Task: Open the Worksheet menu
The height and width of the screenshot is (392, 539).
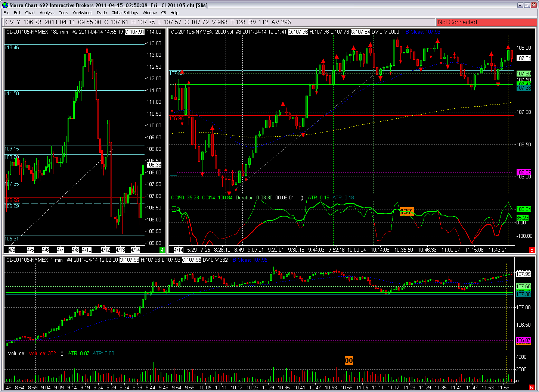Action: 82,13
